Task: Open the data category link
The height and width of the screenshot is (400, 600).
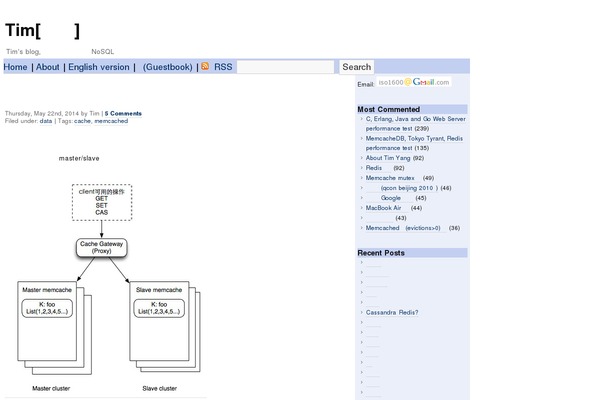Action: [46, 121]
